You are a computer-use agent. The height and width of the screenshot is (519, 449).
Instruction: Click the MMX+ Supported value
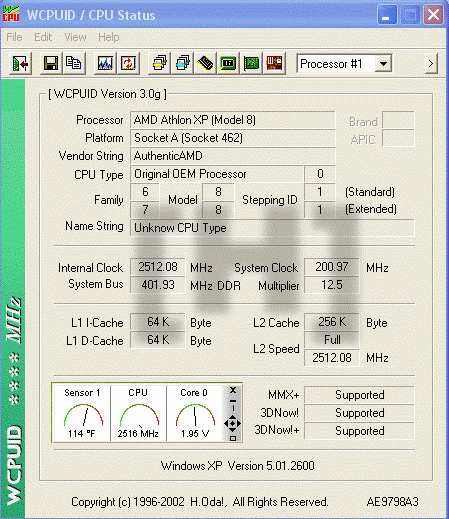[x=359, y=395]
